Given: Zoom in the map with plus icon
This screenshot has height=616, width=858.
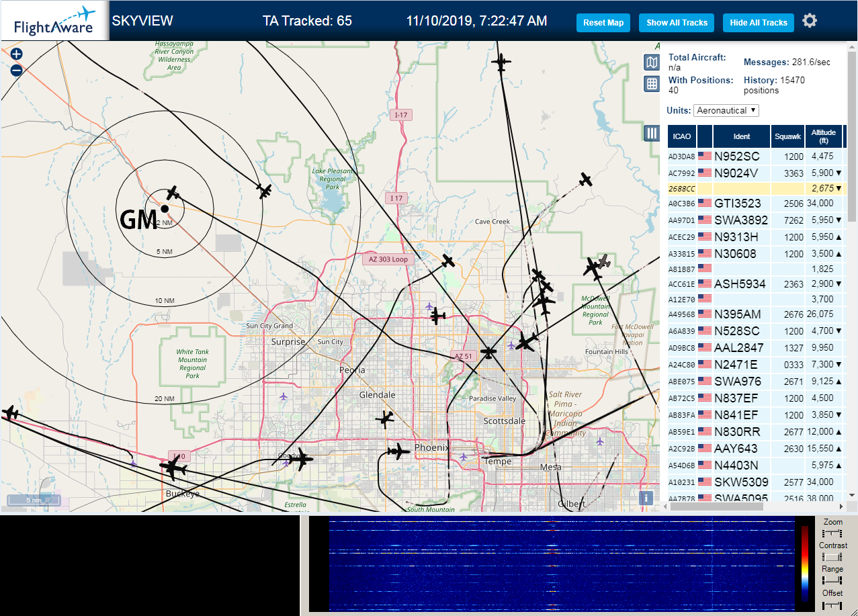Looking at the screenshot, I should point(16,54).
